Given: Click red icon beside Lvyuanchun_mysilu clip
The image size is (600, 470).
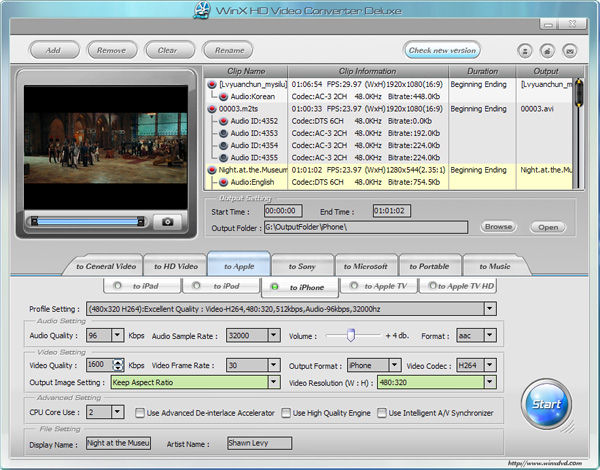Looking at the screenshot, I should coord(212,84).
